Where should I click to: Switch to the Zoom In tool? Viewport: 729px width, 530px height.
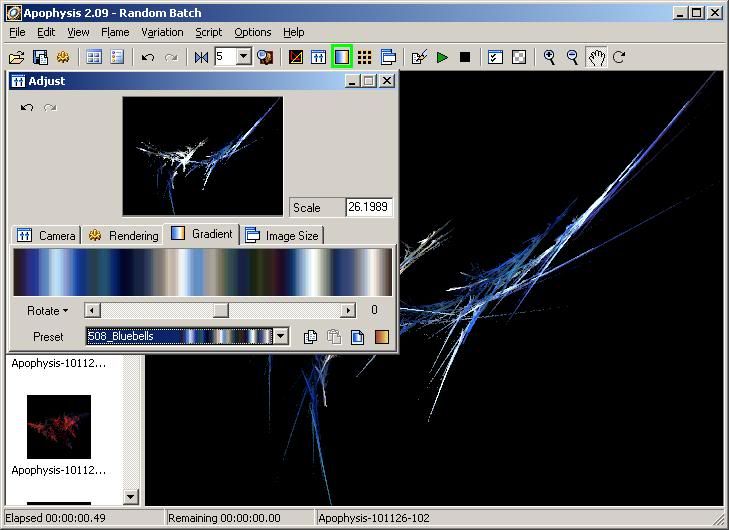549,58
